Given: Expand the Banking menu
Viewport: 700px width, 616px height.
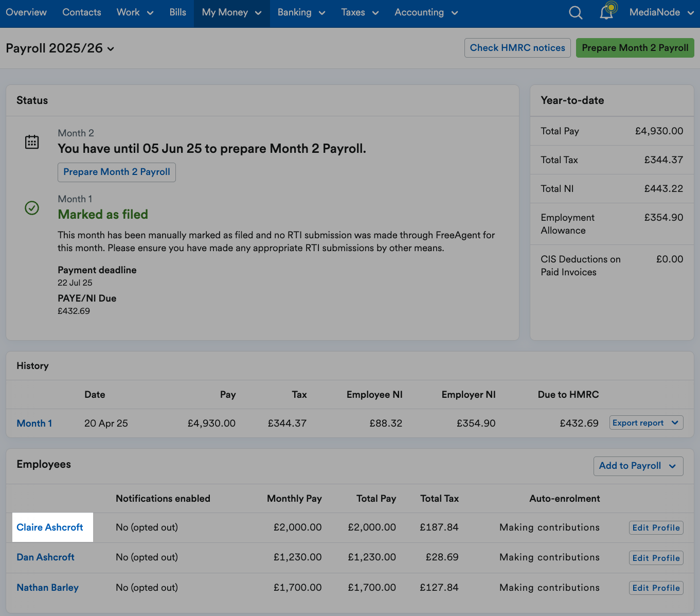Looking at the screenshot, I should 301,12.
